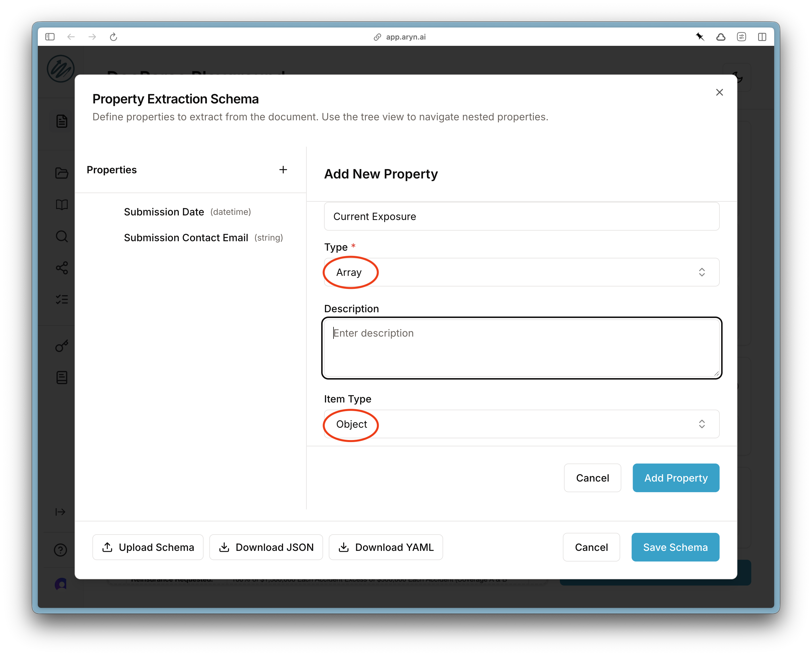Open the documentation book icon
The height and width of the screenshot is (656, 812).
pyautogui.click(x=62, y=205)
